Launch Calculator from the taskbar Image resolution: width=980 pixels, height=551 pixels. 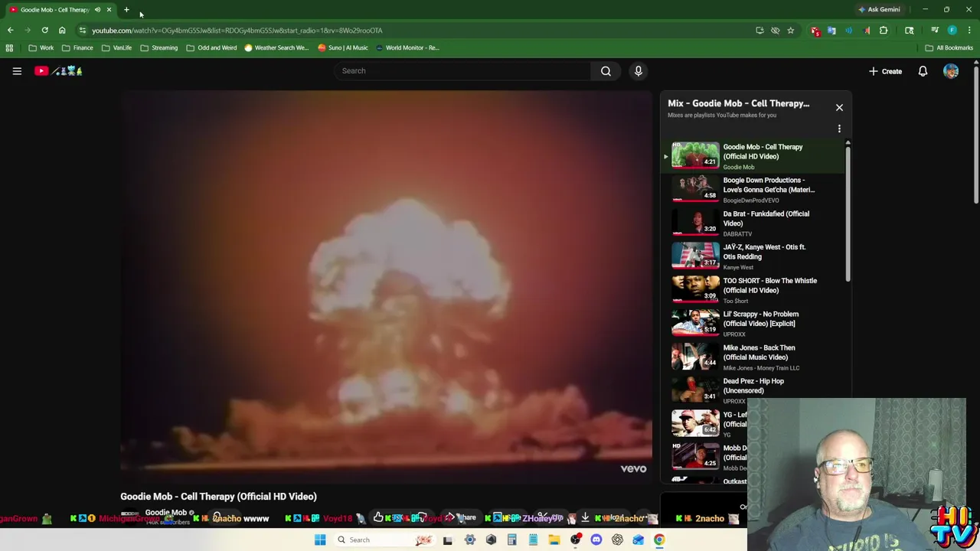pos(511,540)
